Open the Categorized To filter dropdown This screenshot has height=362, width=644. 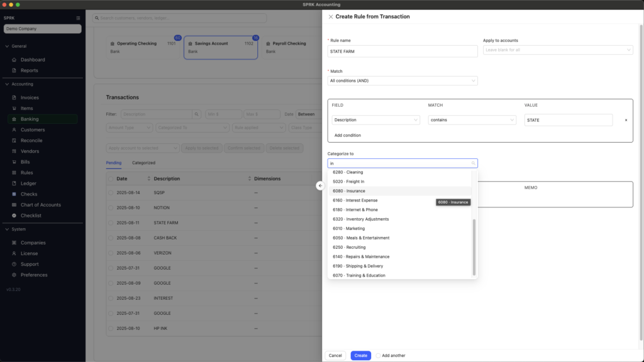(x=192, y=128)
